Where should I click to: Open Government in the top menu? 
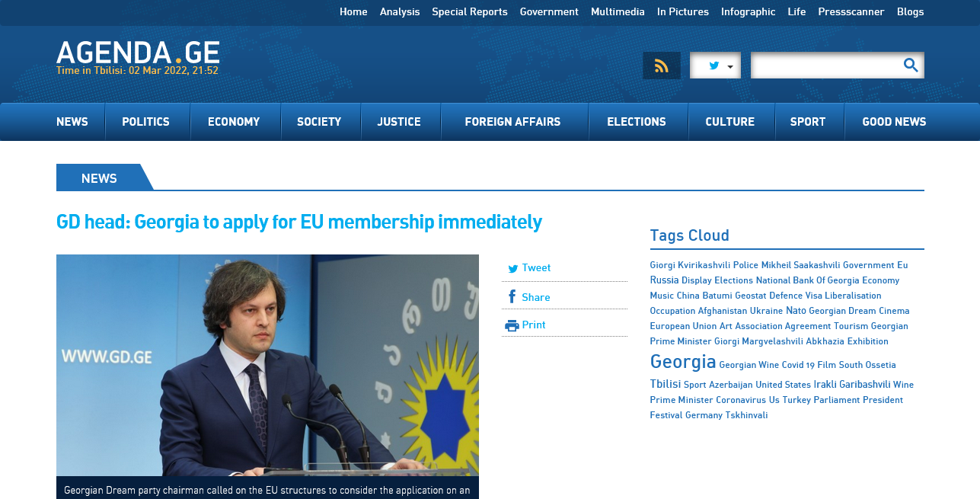coord(549,11)
